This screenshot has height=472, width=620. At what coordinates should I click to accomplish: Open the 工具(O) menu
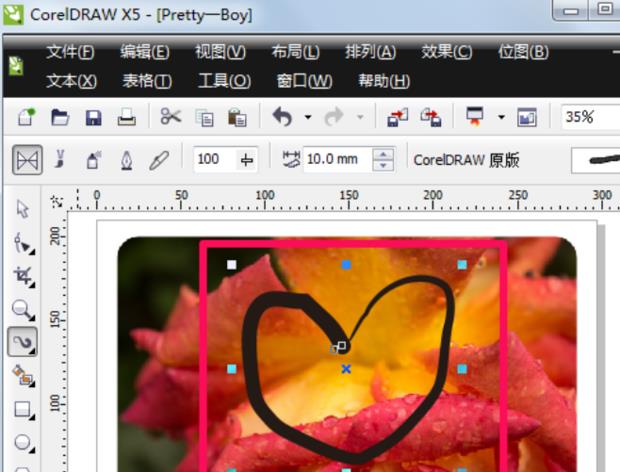click(224, 81)
